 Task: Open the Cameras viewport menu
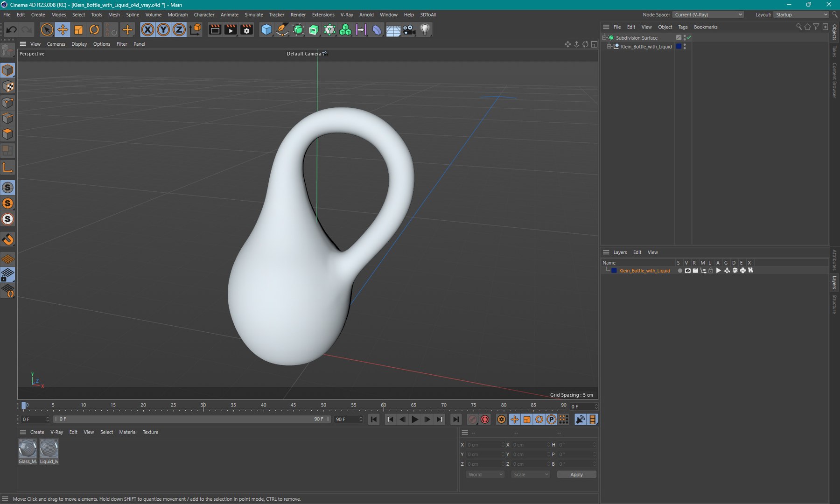point(56,44)
